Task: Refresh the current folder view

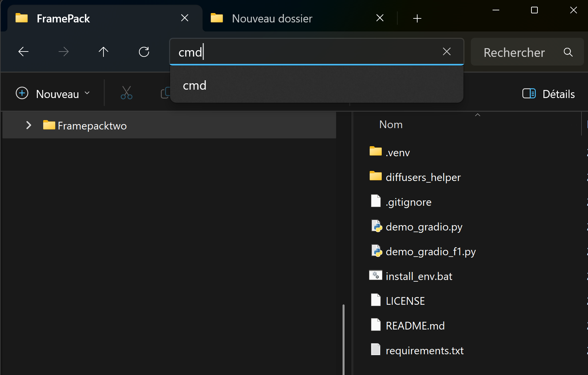Action: tap(144, 52)
